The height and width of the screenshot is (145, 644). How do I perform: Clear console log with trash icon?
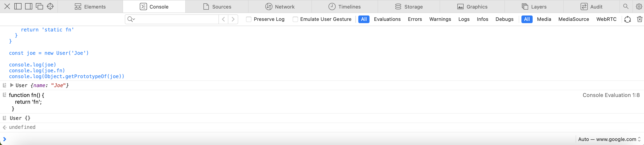point(640,19)
